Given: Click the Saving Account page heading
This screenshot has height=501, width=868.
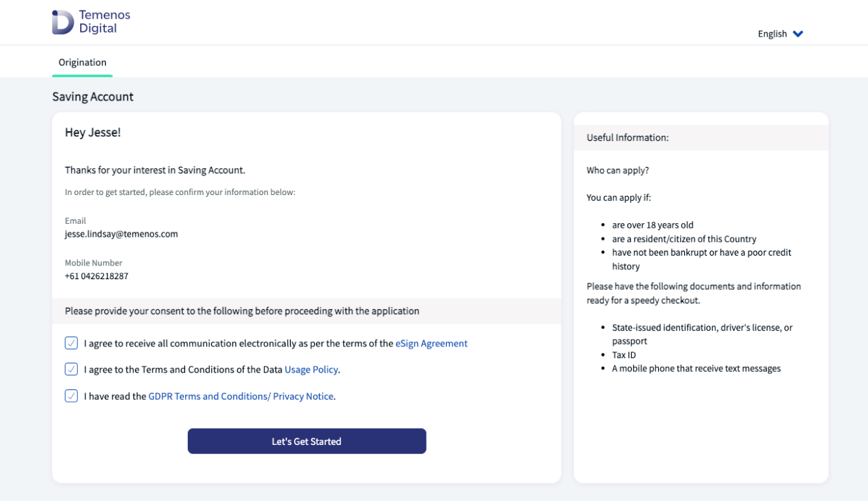Looking at the screenshot, I should 93,97.
